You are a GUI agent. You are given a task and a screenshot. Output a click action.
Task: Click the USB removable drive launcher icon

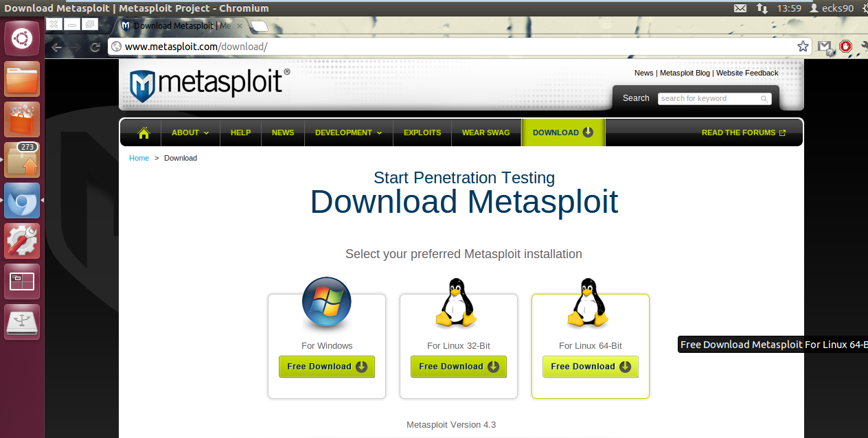(x=22, y=322)
